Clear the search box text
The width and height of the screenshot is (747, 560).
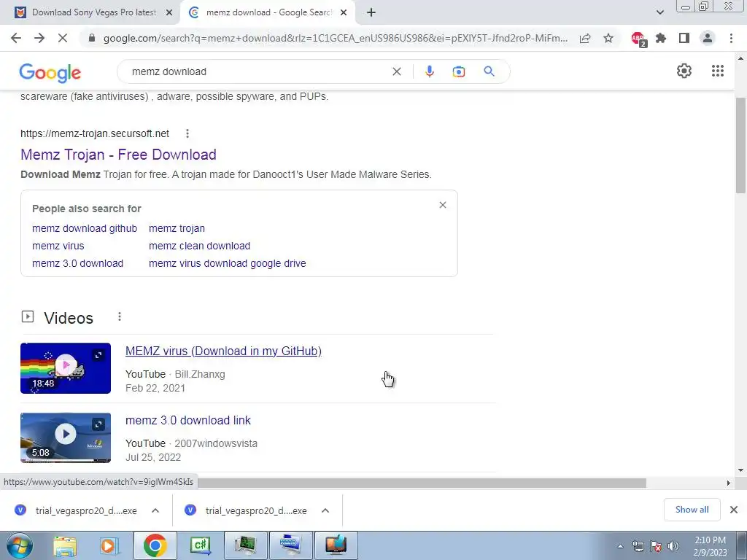[x=396, y=71]
